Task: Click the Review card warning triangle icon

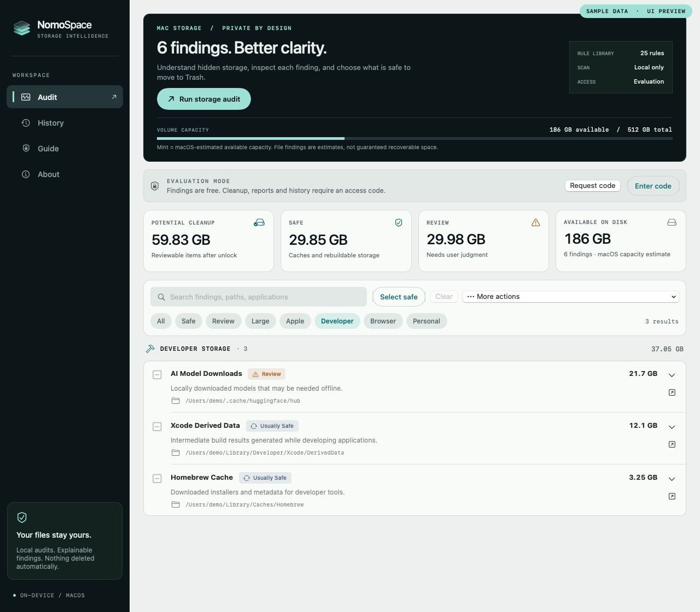Action: point(536,222)
